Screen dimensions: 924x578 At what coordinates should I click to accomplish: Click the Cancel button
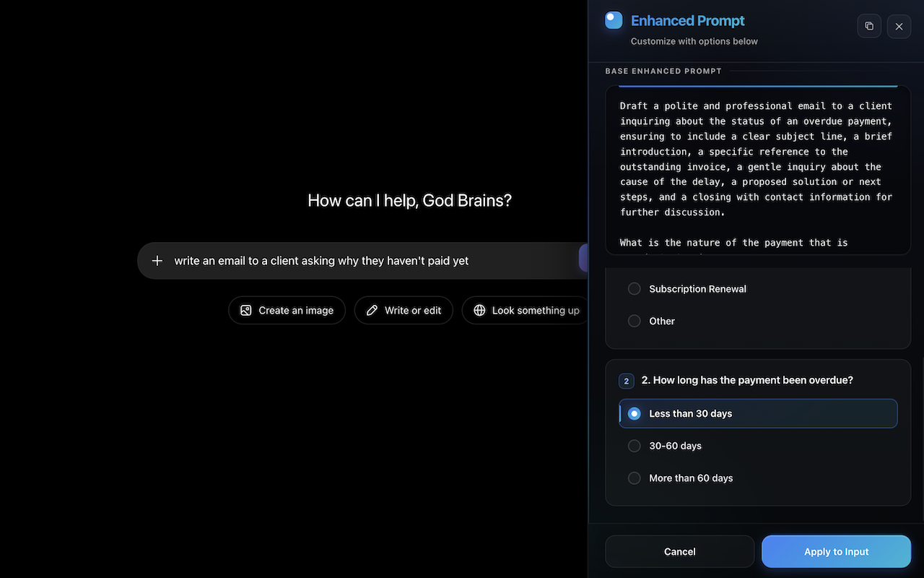point(679,551)
